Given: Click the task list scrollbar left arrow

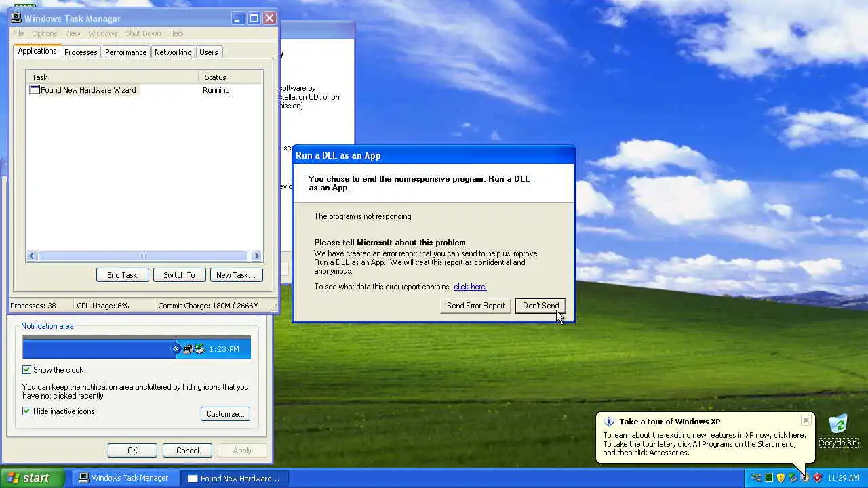Looking at the screenshot, I should (32, 256).
